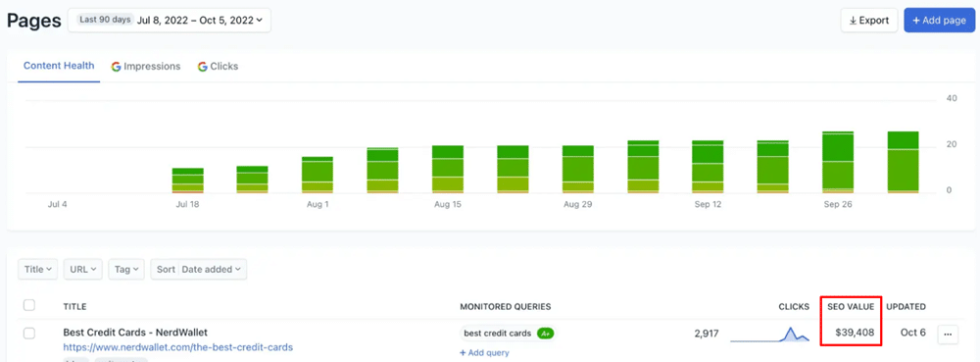
Task: Click the Jul 18 bar in chart
Action: point(188,181)
